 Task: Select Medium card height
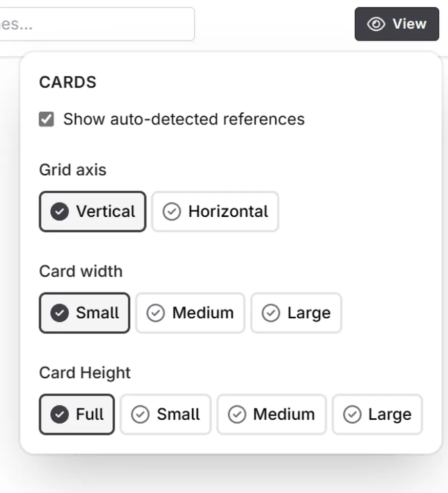[272, 414]
